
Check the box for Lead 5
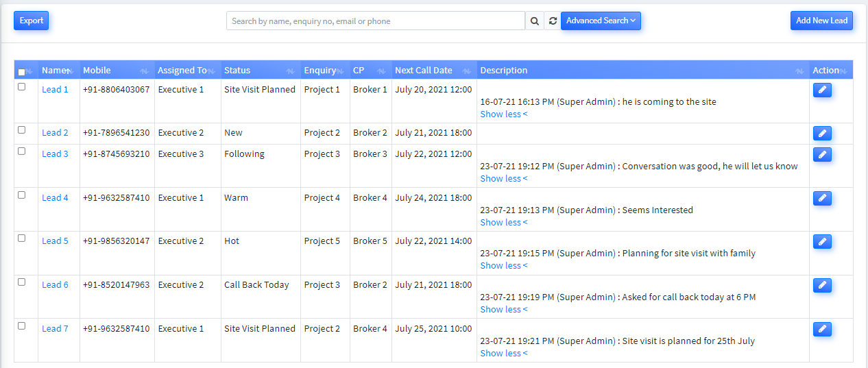(21, 238)
